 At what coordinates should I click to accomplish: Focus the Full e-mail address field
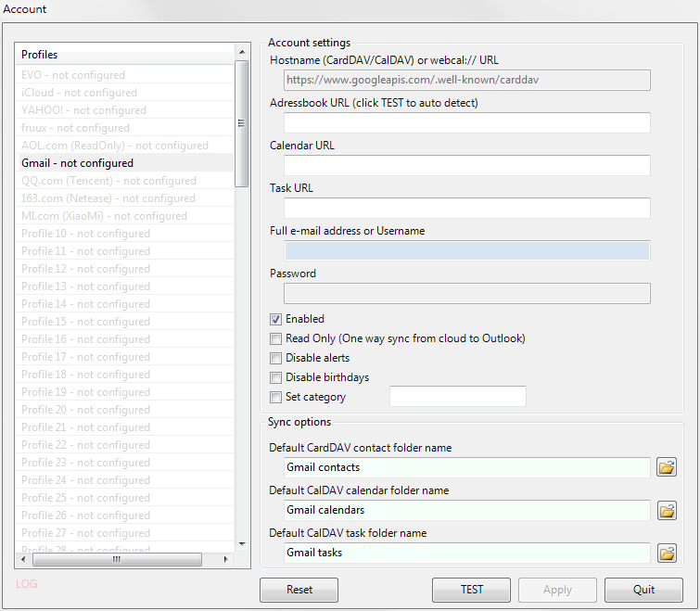[466, 250]
